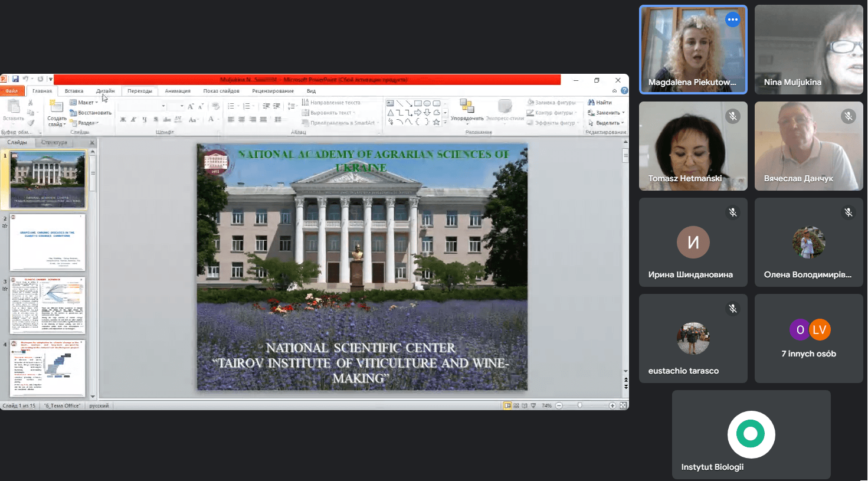Click the Найти find button
Viewport: 868px width, 481px height.
point(600,103)
